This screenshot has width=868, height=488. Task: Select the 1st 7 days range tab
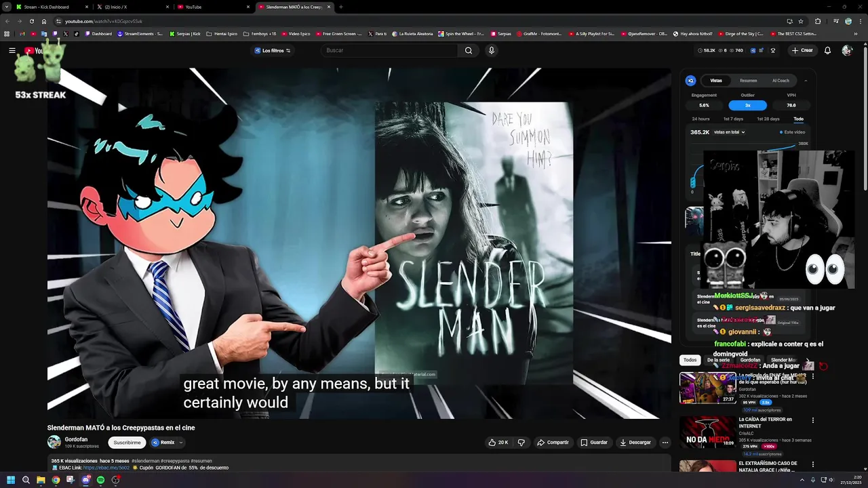tap(733, 119)
